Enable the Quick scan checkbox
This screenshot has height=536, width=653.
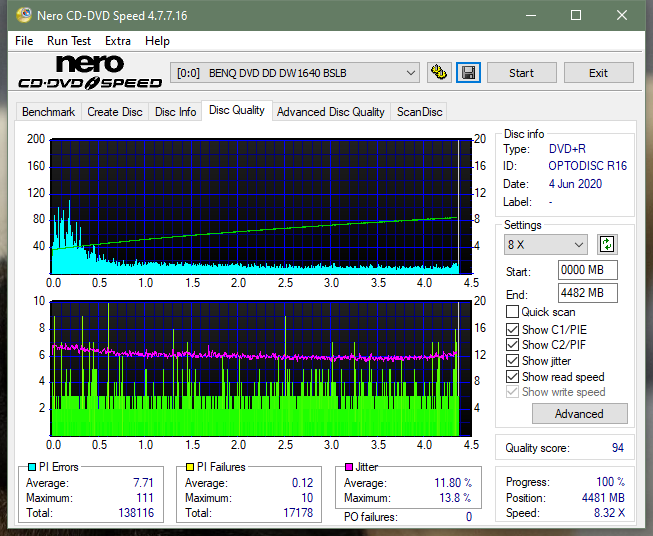(512, 312)
